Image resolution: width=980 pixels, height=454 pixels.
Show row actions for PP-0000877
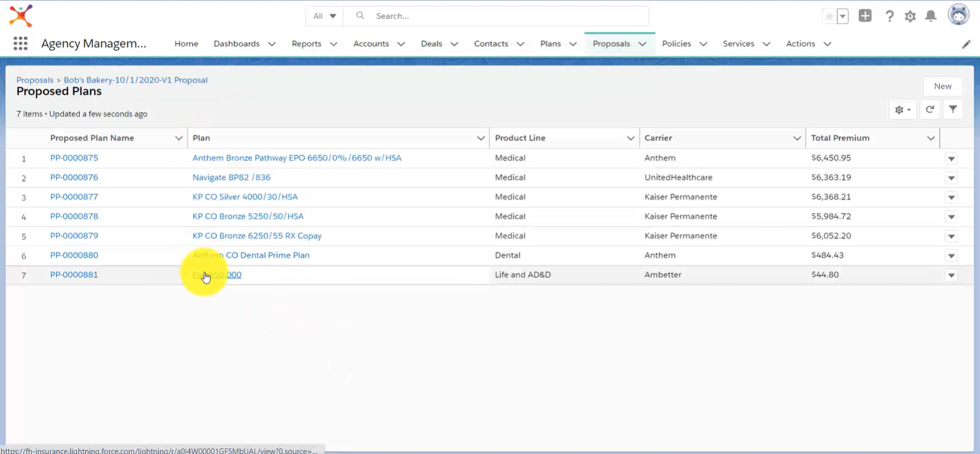951,198
